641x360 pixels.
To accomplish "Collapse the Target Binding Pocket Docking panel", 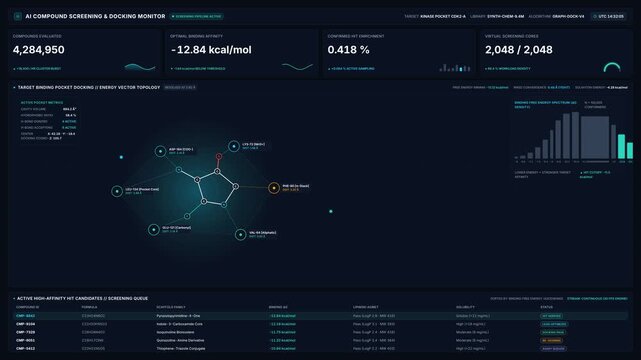I will coord(14,87).
